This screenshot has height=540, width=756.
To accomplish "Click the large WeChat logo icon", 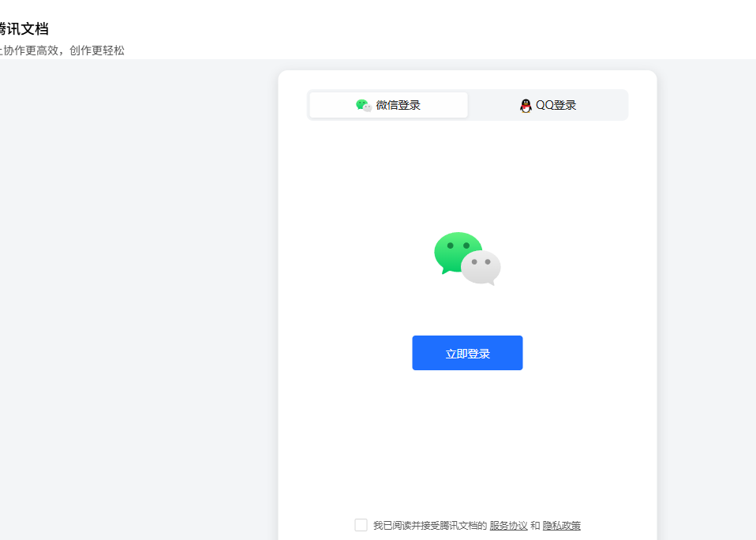I will pos(467,259).
